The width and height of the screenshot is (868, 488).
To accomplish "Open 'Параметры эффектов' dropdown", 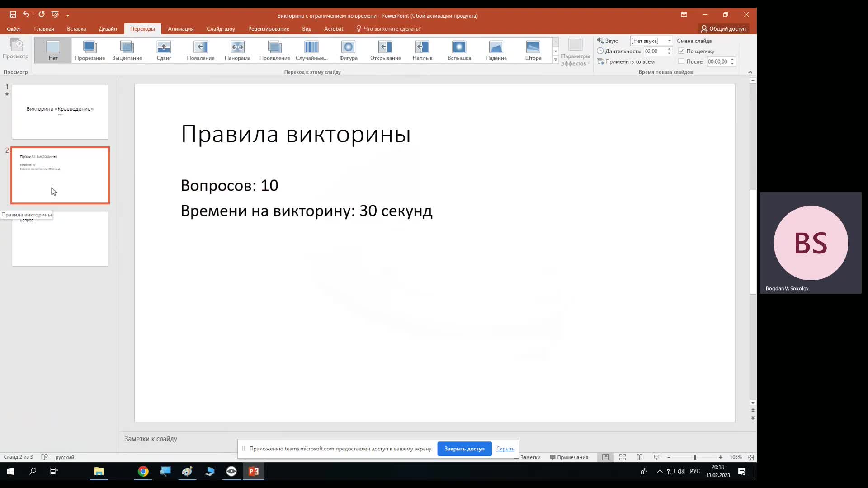I will pyautogui.click(x=576, y=52).
